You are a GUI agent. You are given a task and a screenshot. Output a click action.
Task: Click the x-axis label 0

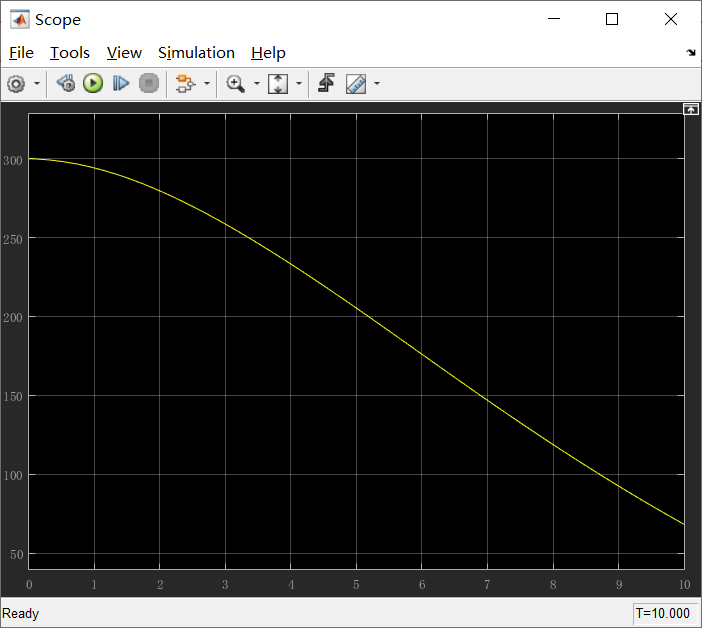(x=29, y=585)
